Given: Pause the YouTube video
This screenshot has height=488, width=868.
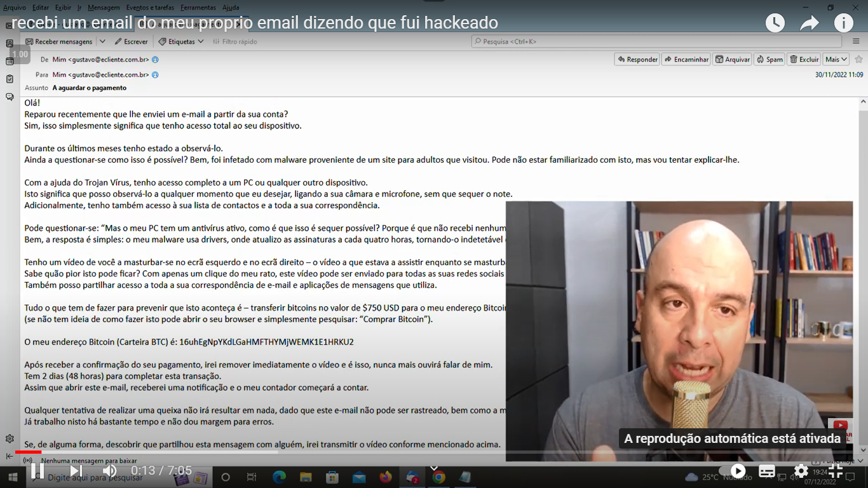Looking at the screenshot, I should 37,471.
